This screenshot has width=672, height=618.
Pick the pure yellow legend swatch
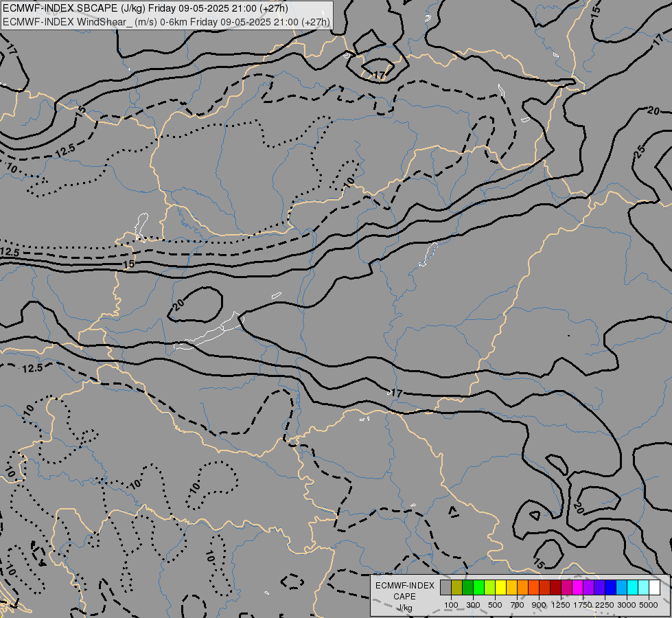pos(500,588)
